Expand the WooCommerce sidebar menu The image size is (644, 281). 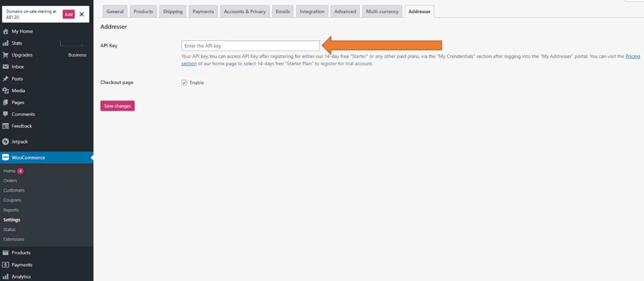pyautogui.click(x=28, y=158)
